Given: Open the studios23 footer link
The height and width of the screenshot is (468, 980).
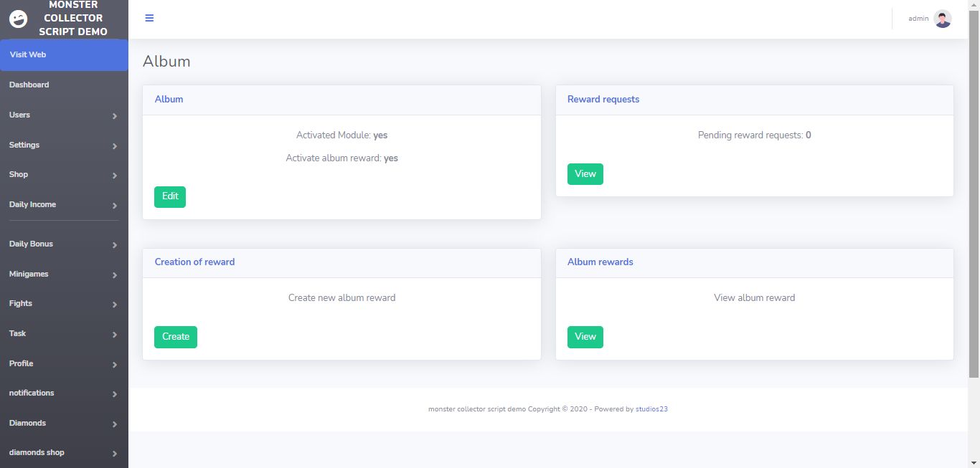Looking at the screenshot, I should coord(652,409).
